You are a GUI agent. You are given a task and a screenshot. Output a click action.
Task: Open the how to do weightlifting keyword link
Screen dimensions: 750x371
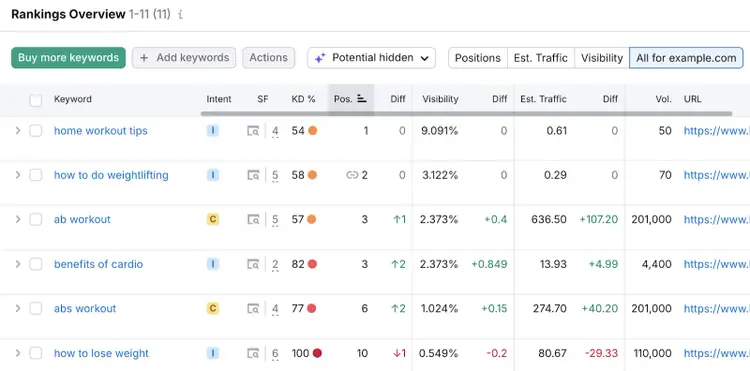tap(111, 175)
